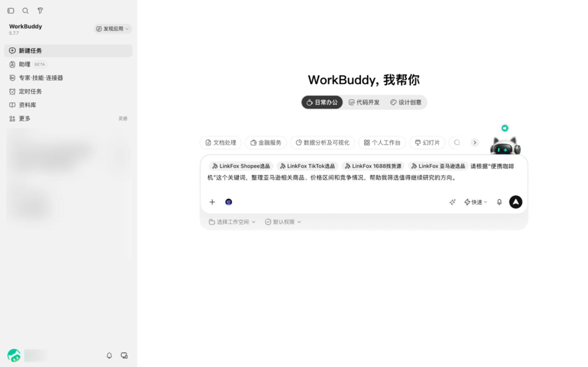Click the user avatar icon
This screenshot has width=588, height=367.
pyautogui.click(x=14, y=355)
